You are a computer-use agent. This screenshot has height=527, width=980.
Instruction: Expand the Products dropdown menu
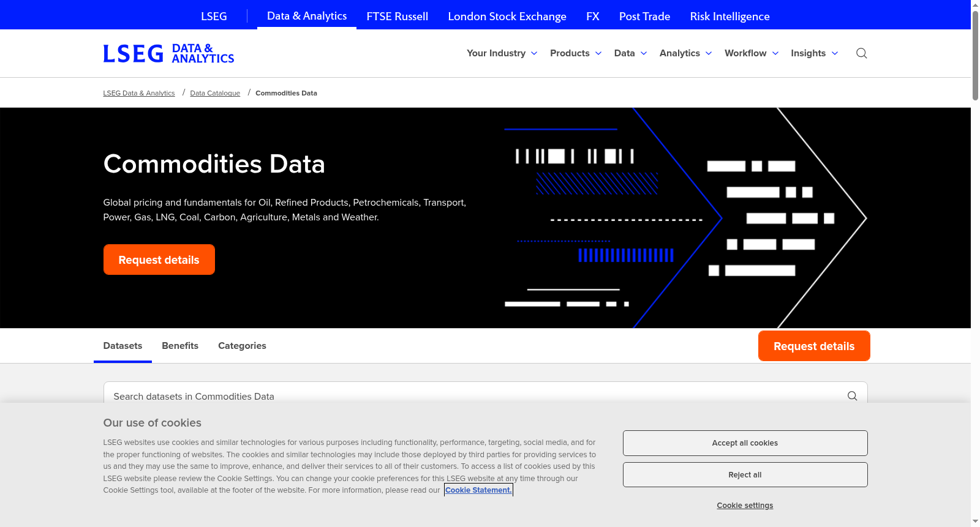[x=576, y=53]
